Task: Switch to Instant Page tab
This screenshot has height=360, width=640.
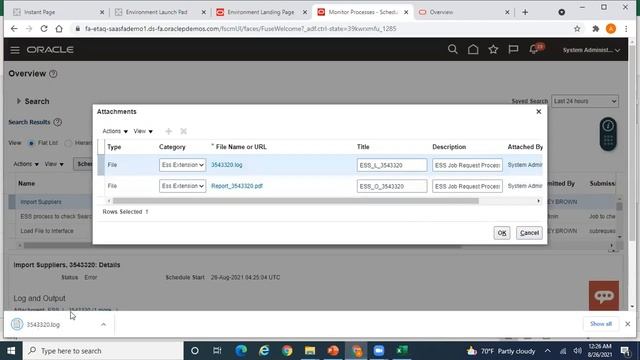Action: [57, 12]
